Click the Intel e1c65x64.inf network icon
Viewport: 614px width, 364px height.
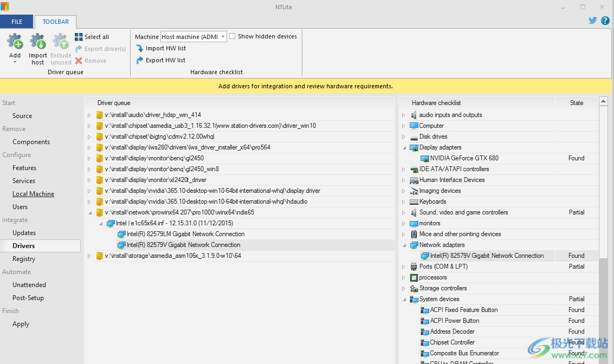click(x=111, y=224)
